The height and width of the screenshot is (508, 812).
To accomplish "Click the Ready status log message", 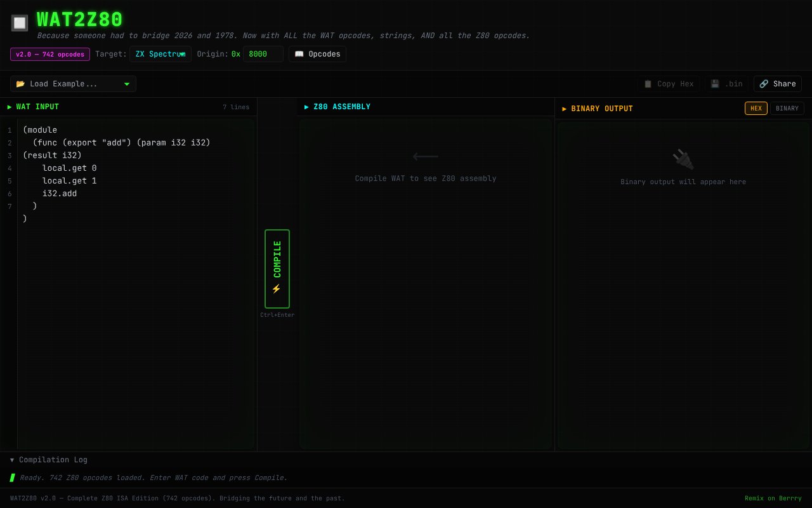I will [x=154, y=478].
